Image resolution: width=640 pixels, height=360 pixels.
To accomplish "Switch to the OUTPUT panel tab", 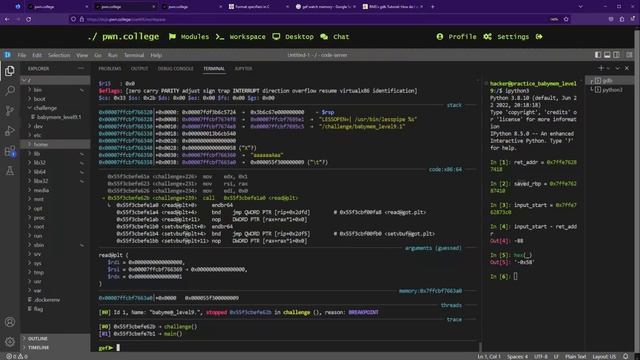I will pos(139,69).
